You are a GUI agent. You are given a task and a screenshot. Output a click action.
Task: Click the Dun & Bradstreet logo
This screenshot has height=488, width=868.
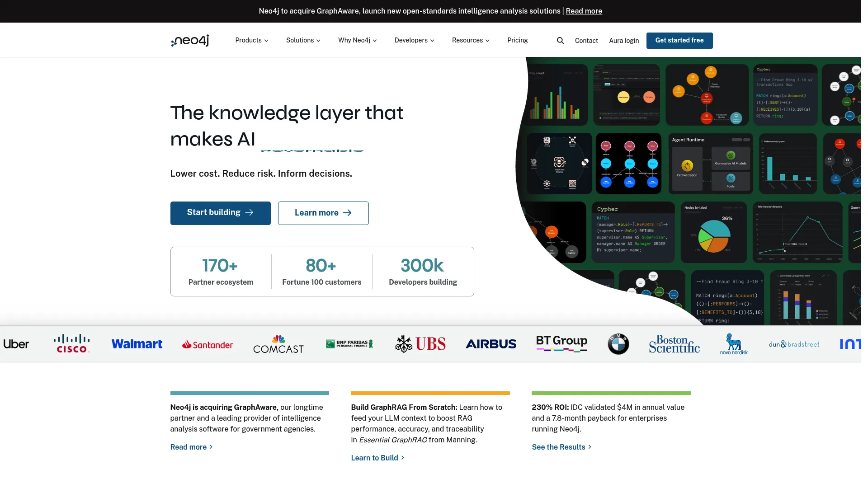794,344
